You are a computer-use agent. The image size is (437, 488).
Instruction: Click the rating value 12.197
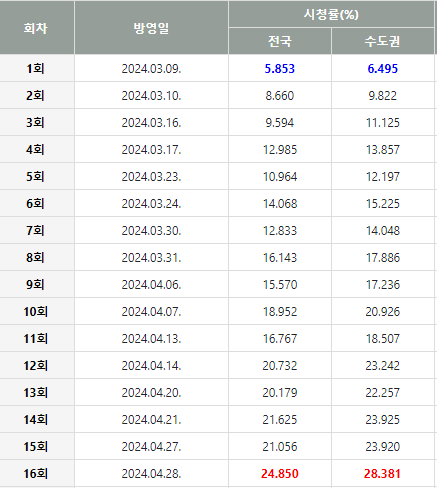(x=383, y=177)
